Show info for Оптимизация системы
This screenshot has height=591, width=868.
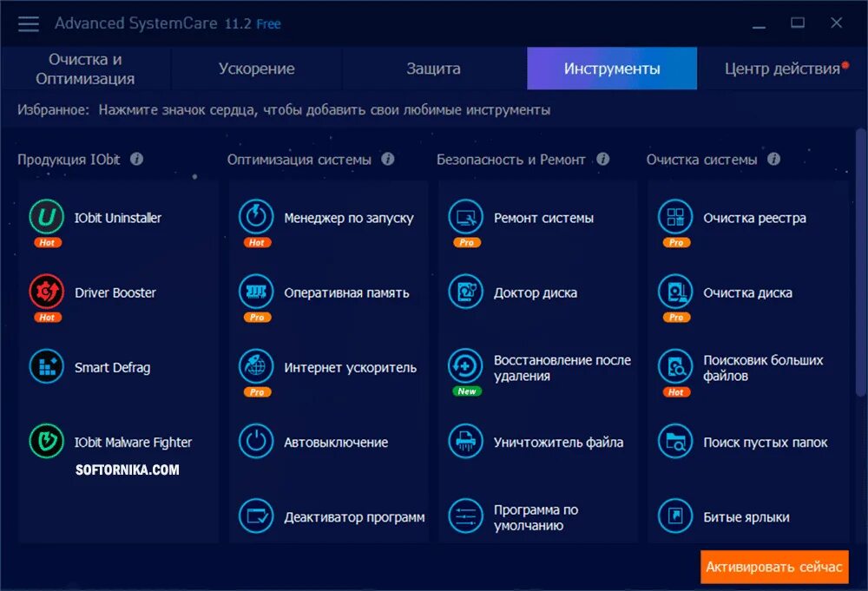pos(388,160)
